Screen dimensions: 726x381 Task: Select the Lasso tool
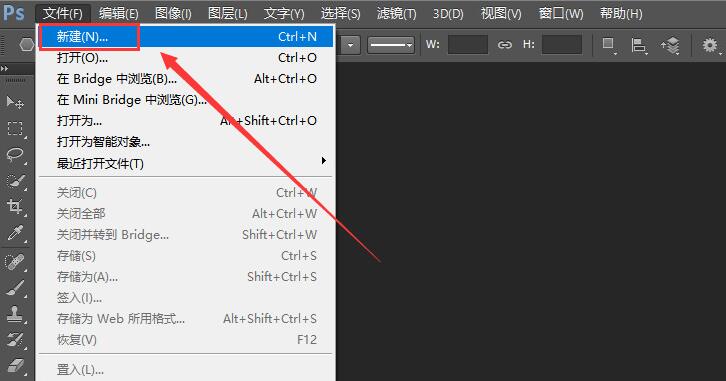click(x=15, y=154)
